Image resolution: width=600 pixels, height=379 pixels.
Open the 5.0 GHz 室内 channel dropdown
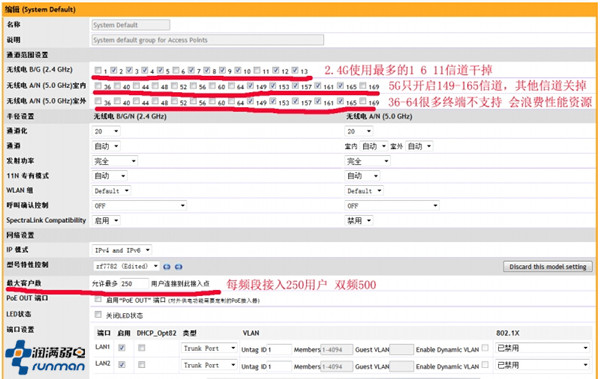tap(373, 146)
